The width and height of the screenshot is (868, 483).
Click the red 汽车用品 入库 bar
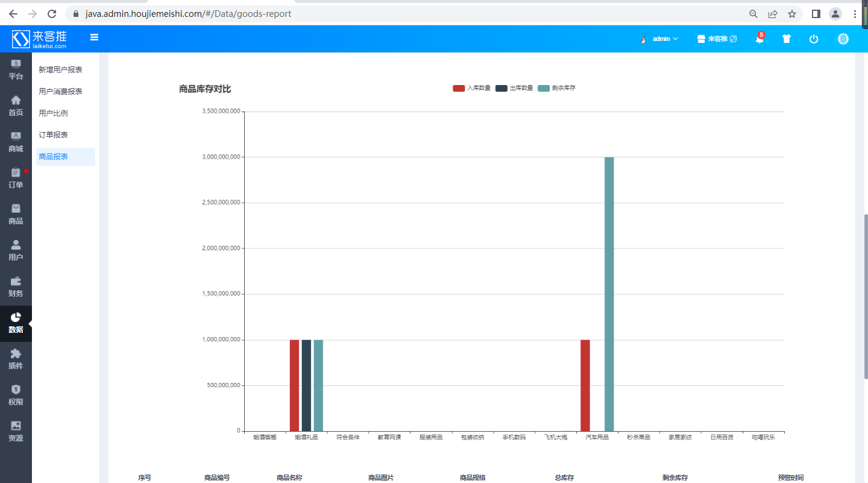585,385
